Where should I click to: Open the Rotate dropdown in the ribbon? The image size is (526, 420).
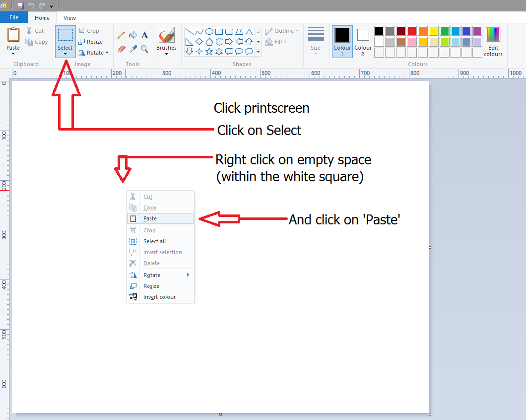94,53
